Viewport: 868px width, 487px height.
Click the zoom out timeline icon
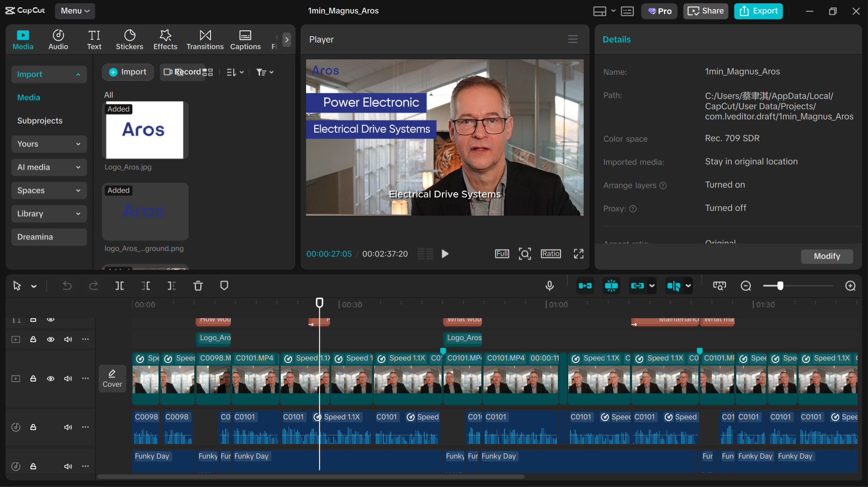pyautogui.click(x=746, y=286)
